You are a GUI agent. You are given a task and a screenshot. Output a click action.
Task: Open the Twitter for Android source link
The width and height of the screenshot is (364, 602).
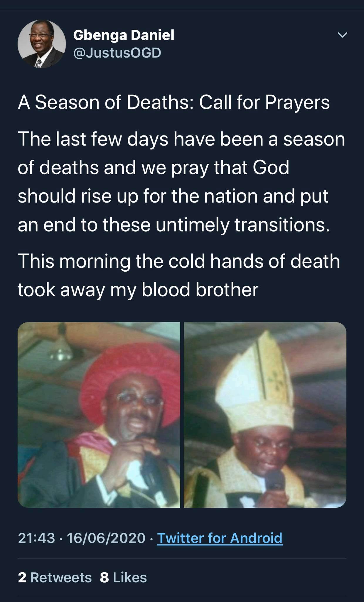tap(220, 538)
